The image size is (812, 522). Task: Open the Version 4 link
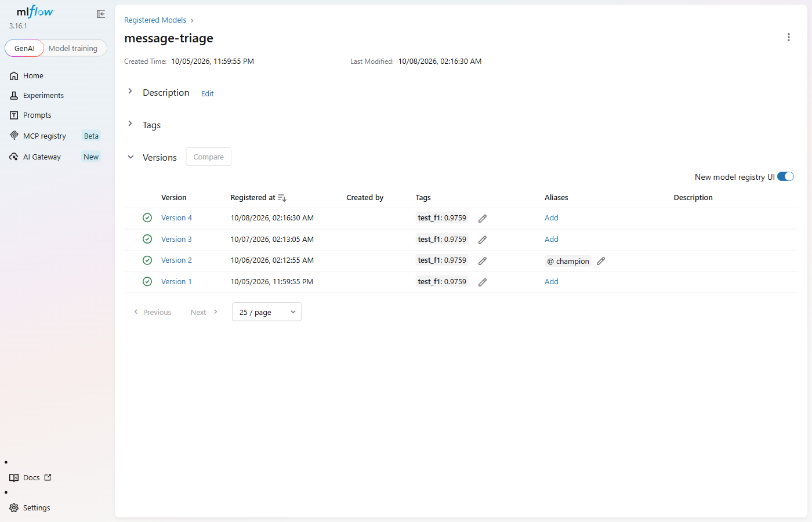tap(176, 218)
